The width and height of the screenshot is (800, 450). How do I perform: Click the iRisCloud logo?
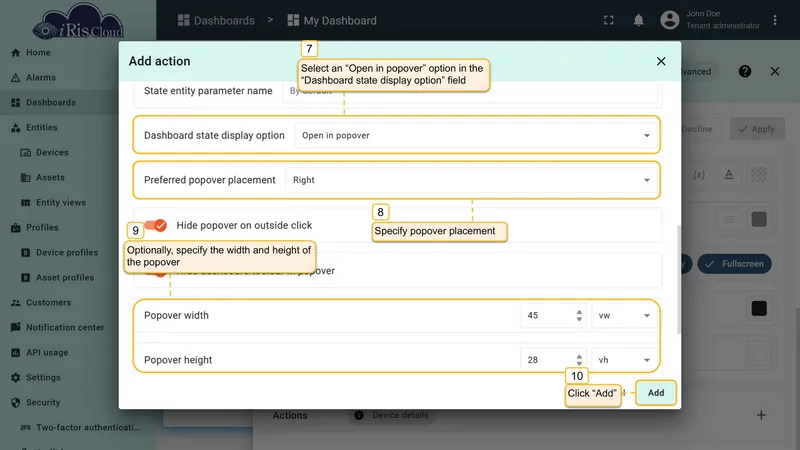(x=78, y=23)
